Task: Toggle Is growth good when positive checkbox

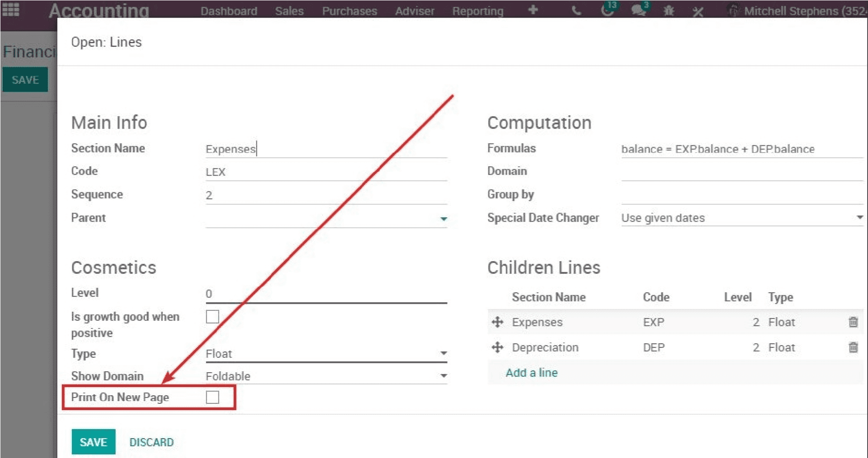Action: (212, 317)
